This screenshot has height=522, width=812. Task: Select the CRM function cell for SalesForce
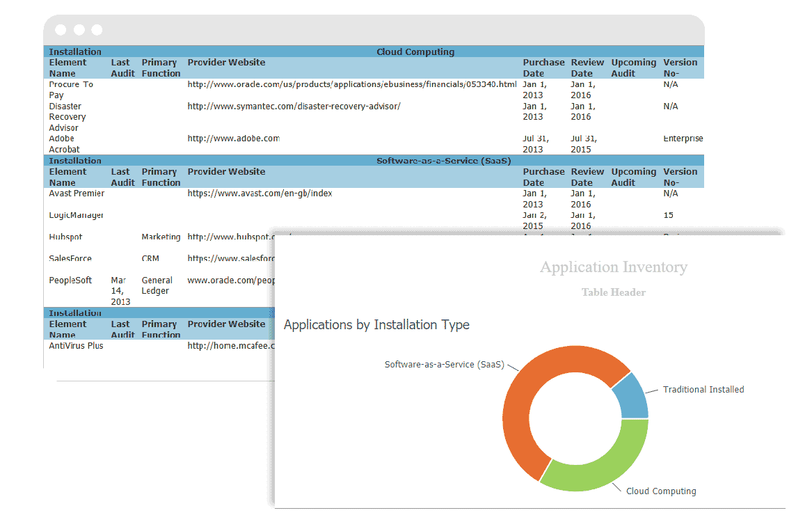pos(150,258)
